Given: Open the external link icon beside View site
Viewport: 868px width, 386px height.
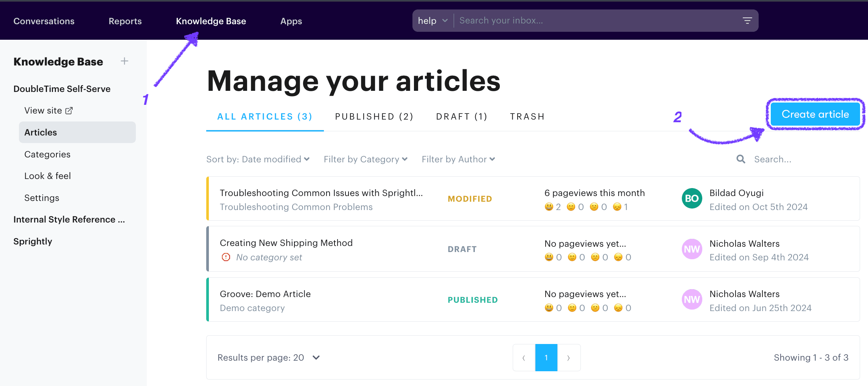Looking at the screenshot, I should pos(69,110).
